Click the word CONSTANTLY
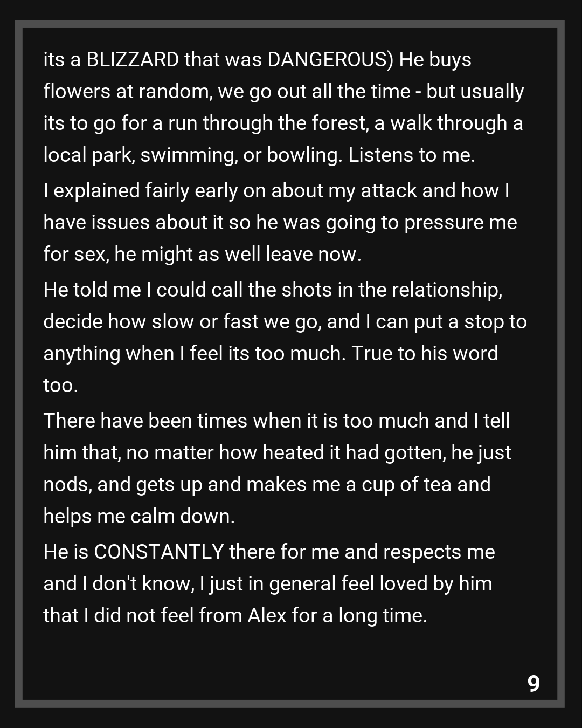582x728 pixels. tap(159, 552)
